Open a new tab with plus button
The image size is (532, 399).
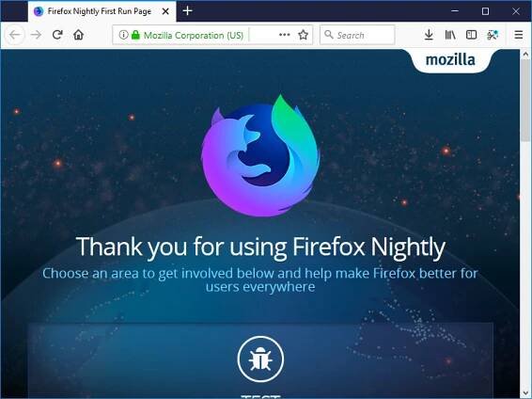pyautogui.click(x=187, y=11)
